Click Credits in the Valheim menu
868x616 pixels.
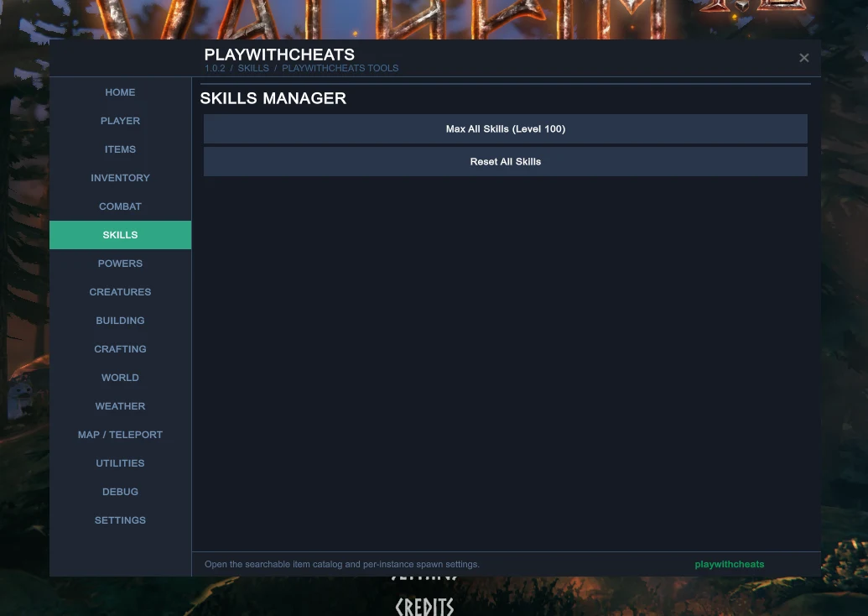pos(424,607)
